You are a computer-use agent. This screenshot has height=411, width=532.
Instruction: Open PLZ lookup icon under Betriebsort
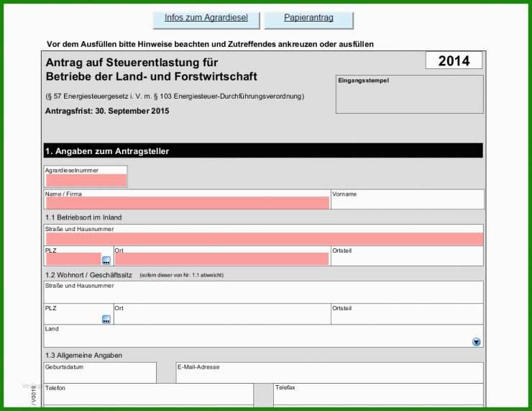tap(106, 261)
